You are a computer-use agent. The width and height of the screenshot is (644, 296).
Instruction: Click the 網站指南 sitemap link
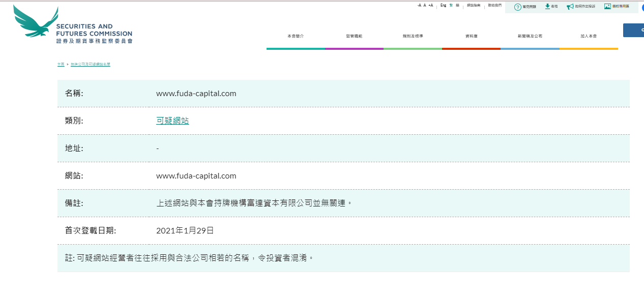tap(474, 5)
